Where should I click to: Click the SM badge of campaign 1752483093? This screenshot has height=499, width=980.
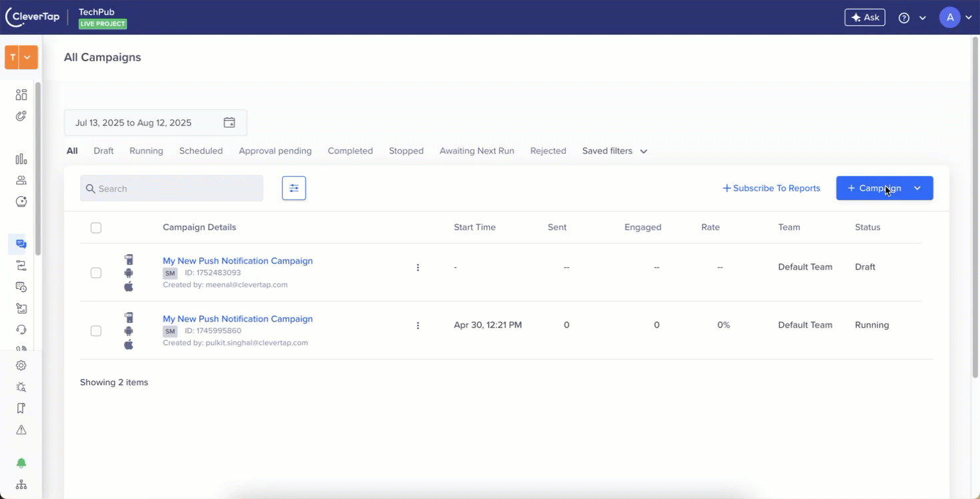pyautogui.click(x=170, y=274)
